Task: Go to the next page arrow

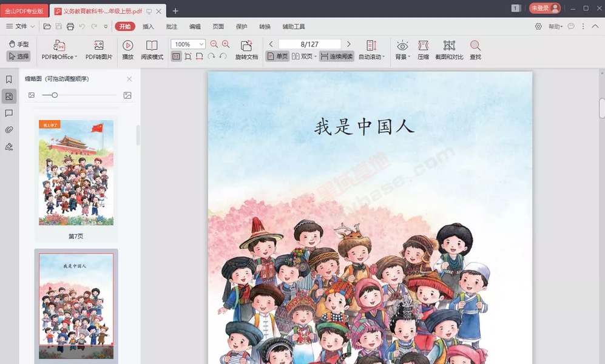Action: tap(349, 44)
